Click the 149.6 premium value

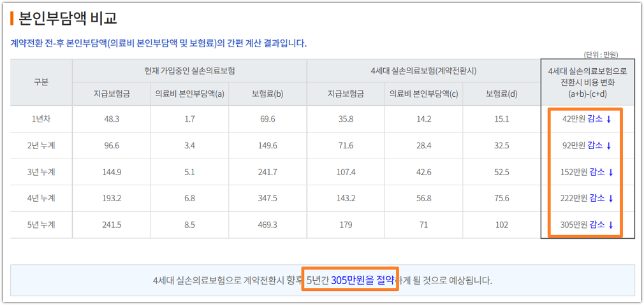[x=267, y=146]
